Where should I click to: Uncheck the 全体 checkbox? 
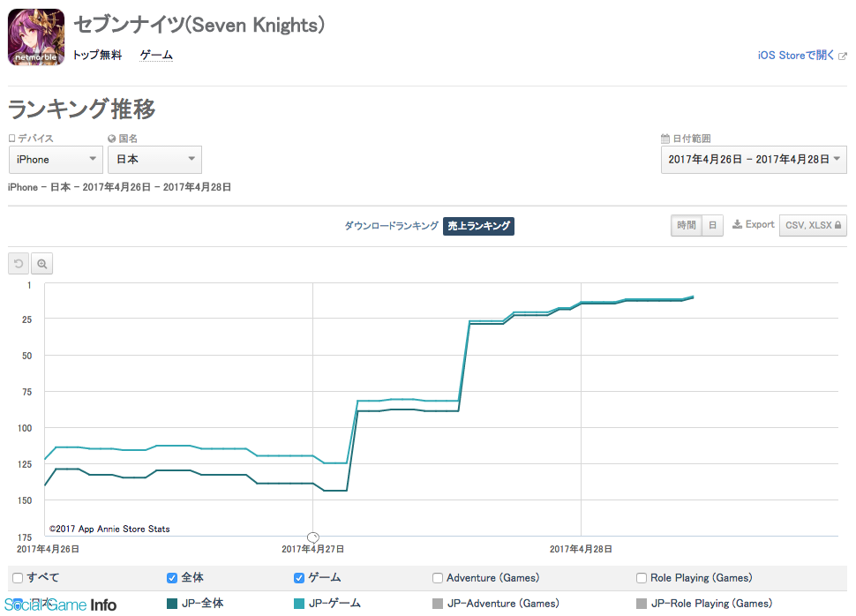172,578
